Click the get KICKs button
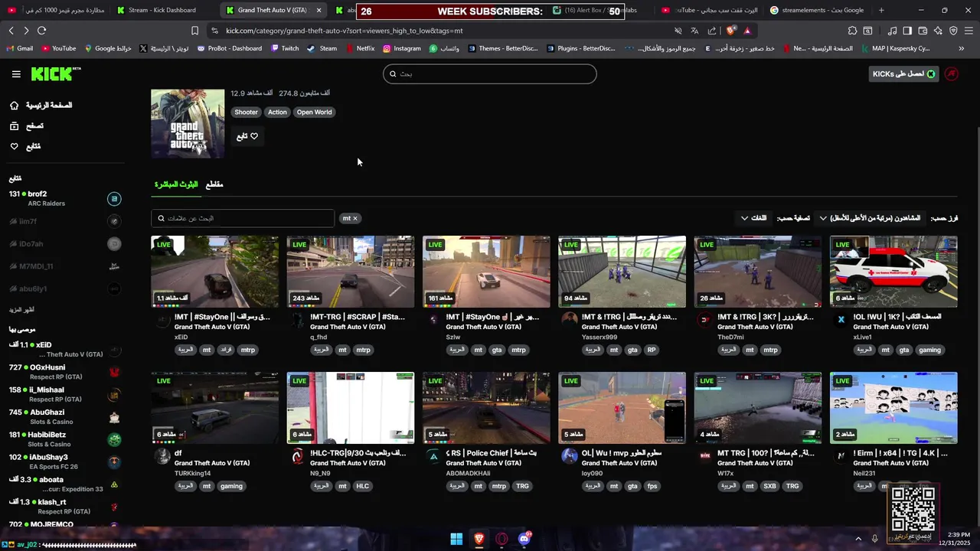The image size is (980, 551). pyautogui.click(x=904, y=74)
